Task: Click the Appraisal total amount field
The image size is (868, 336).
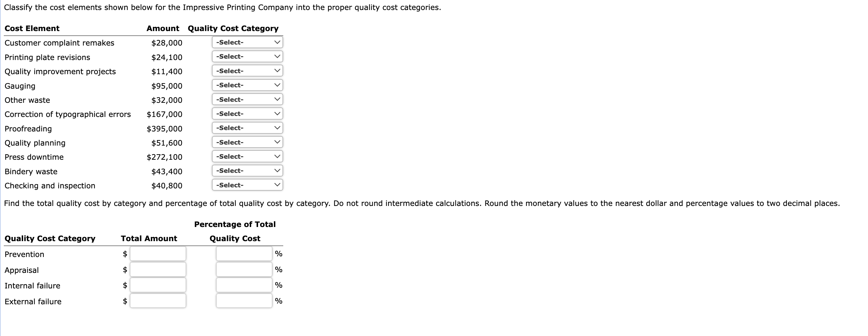Action: 157,269
